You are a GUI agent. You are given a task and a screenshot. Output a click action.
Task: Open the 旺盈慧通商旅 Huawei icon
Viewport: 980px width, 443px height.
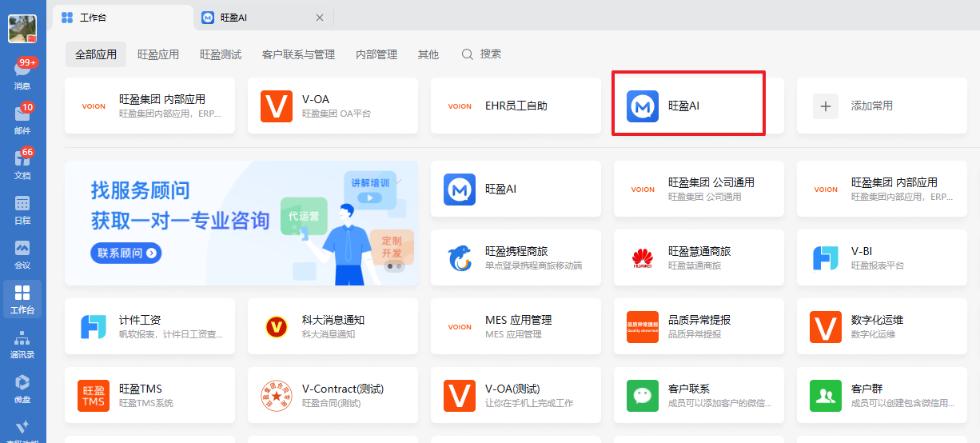643,258
